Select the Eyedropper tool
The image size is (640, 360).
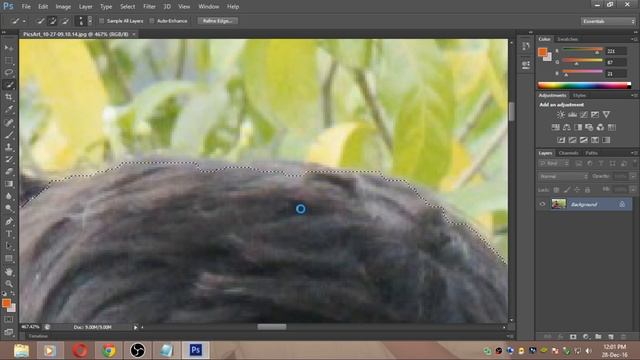point(9,109)
